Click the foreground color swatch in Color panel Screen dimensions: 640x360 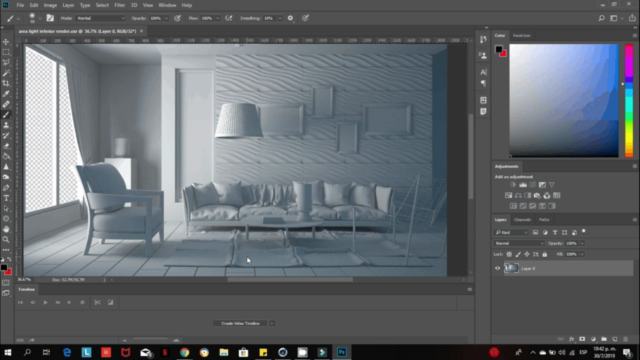pyautogui.click(x=499, y=49)
